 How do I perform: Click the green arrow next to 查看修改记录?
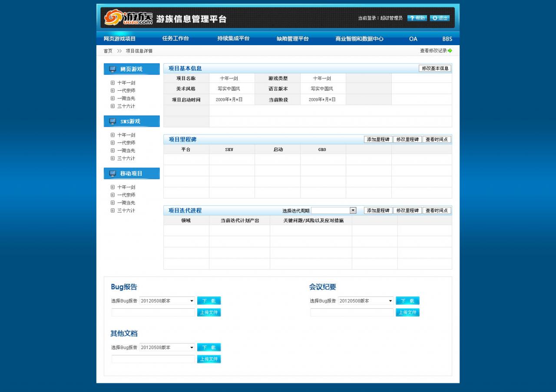pos(450,51)
